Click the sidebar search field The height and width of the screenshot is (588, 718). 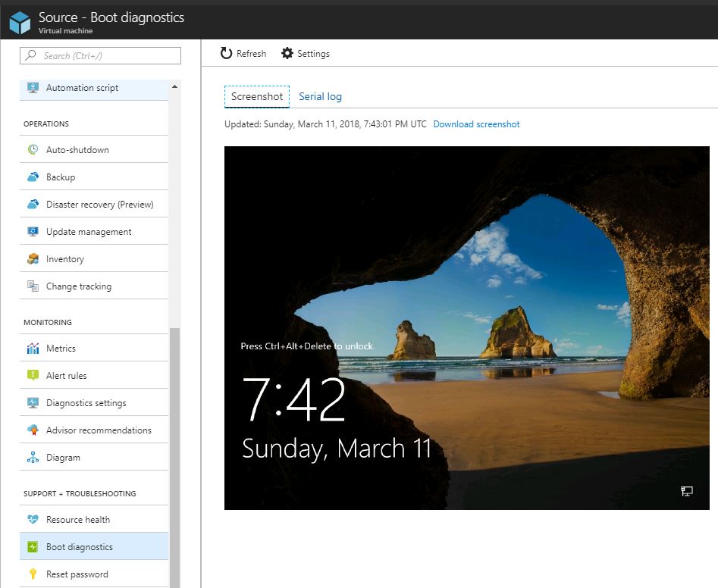click(x=101, y=55)
